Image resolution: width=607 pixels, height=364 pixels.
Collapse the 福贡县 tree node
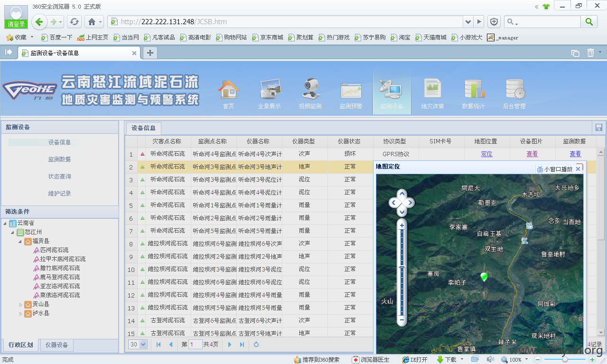pos(20,242)
